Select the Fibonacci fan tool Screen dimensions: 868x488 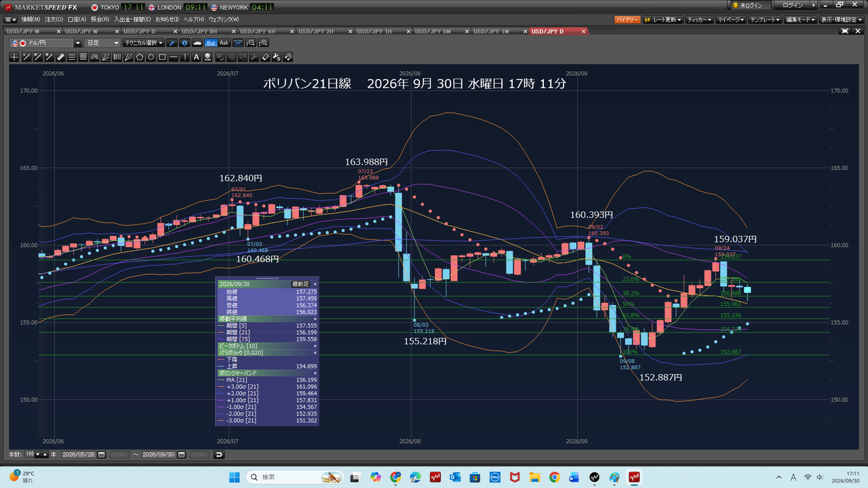point(106,57)
